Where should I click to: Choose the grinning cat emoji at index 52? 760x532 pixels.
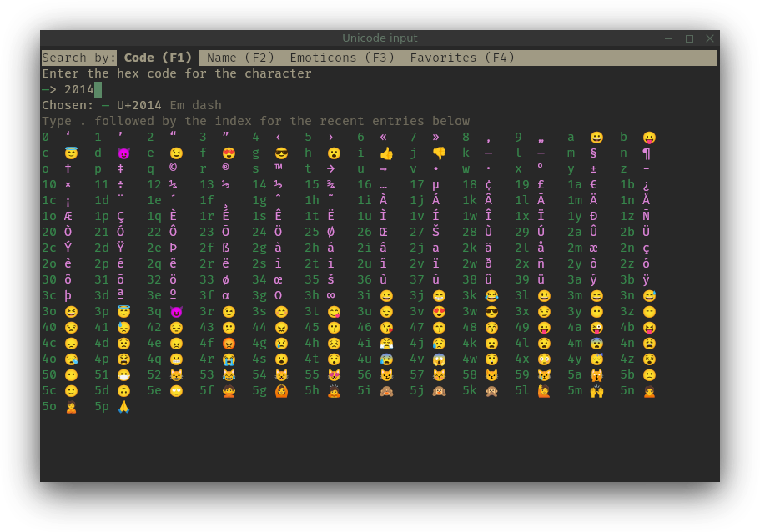tap(176, 375)
